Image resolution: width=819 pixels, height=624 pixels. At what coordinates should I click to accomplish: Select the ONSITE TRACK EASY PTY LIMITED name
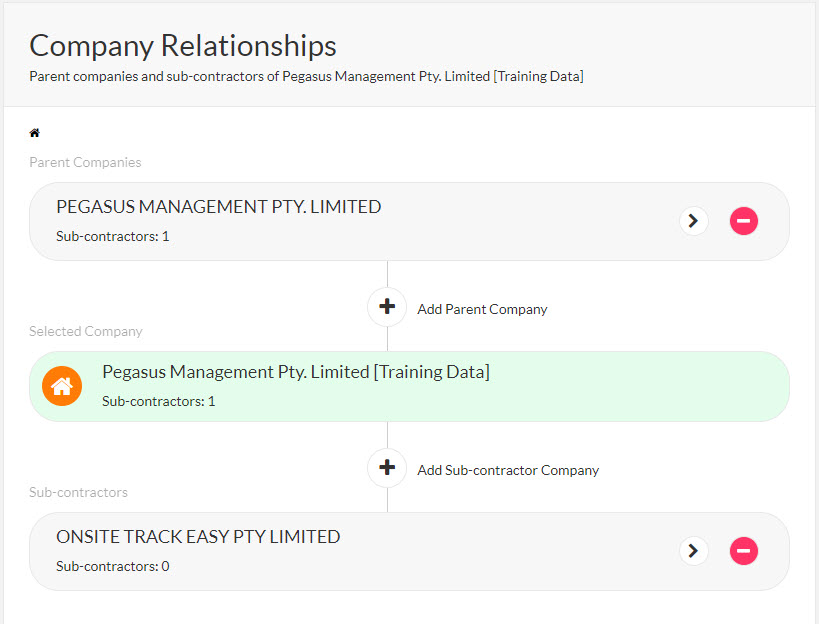tap(198, 537)
